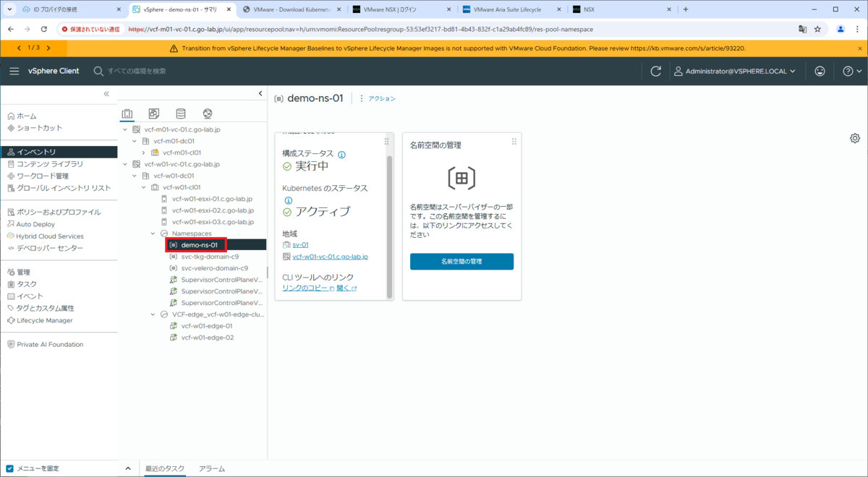Open タグとカスタム属性 in the left menu
Viewport: 868px width, 477px height.
click(x=45, y=308)
